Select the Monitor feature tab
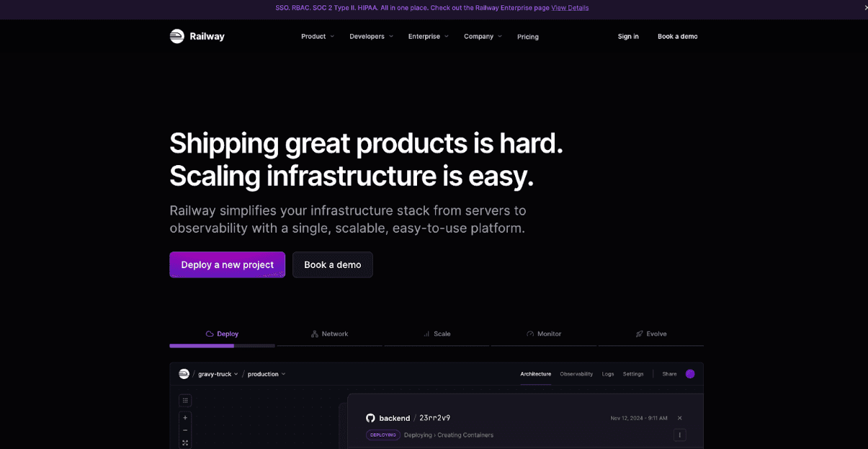 [544, 334]
